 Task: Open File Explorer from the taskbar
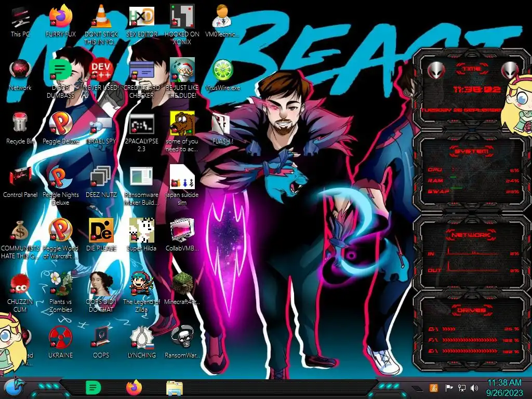click(x=175, y=389)
